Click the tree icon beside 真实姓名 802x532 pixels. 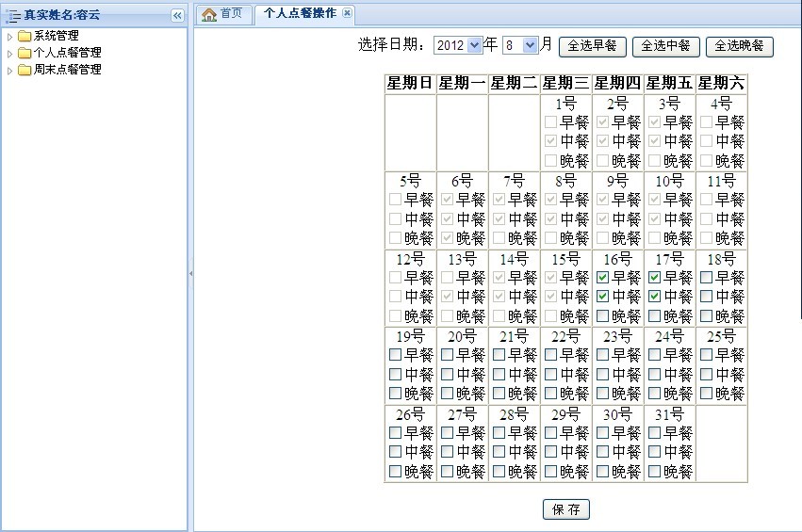click(13, 16)
